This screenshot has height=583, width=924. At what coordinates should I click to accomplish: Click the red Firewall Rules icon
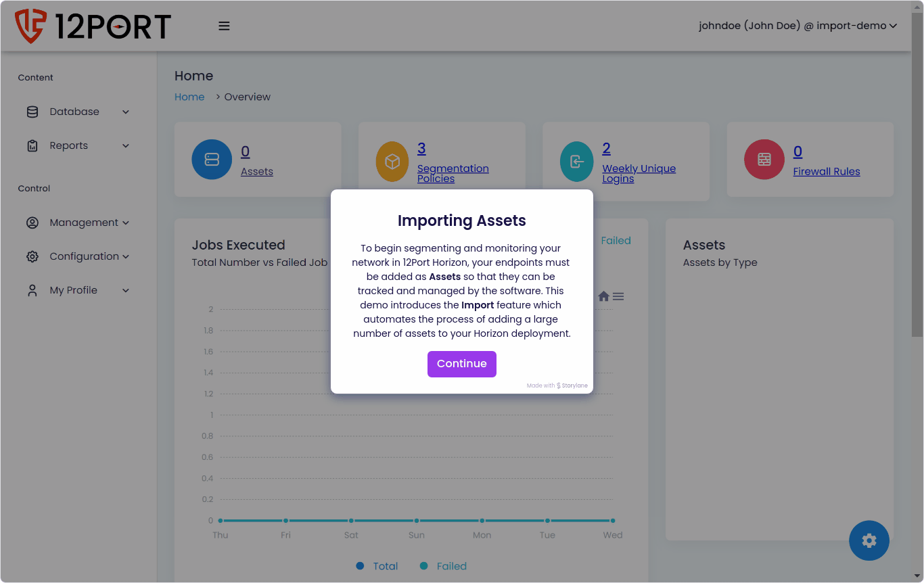click(x=764, y=160)
